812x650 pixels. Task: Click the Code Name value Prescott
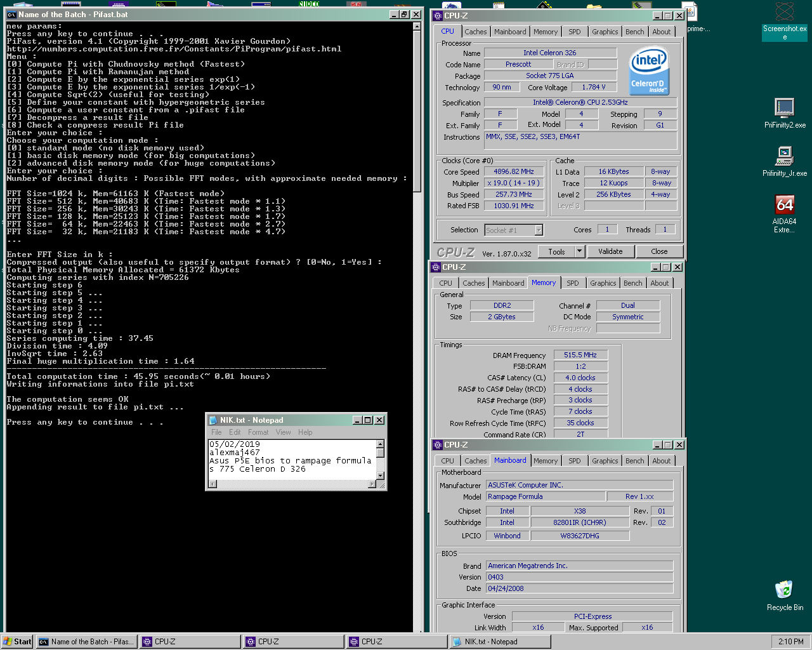518,65
